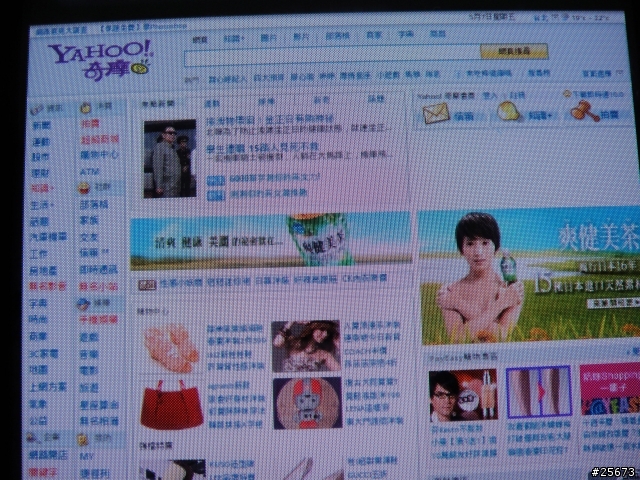Open the news photo of men in coats
Screen dimensions: 640x480
170,158
